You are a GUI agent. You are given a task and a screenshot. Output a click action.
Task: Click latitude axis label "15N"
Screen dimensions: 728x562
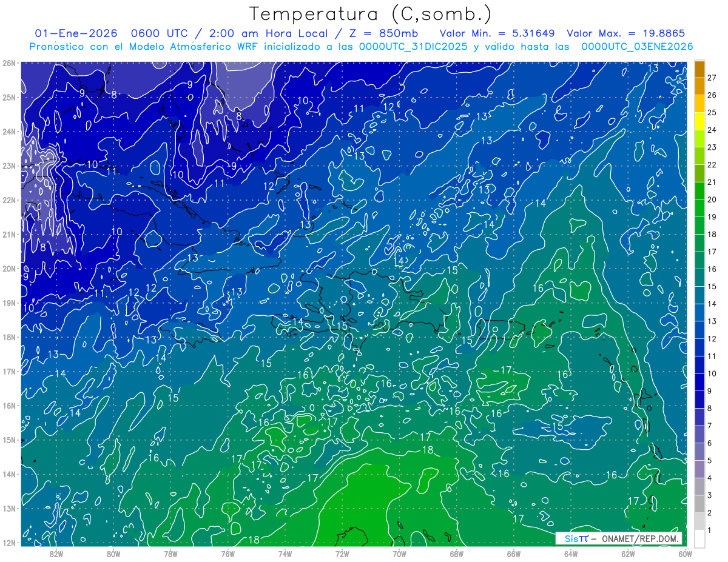coord(8,440)
